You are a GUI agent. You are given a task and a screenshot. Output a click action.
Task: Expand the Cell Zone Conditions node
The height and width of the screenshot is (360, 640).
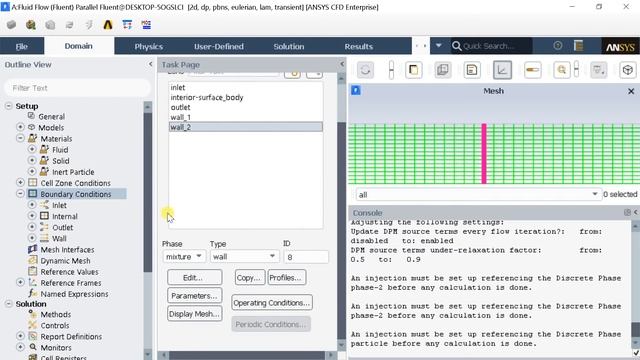pyautogui.click(x=20, y=182)
